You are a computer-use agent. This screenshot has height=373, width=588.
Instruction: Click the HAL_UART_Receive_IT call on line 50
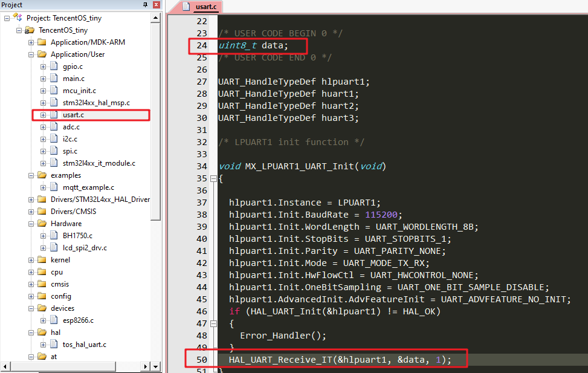340,360
